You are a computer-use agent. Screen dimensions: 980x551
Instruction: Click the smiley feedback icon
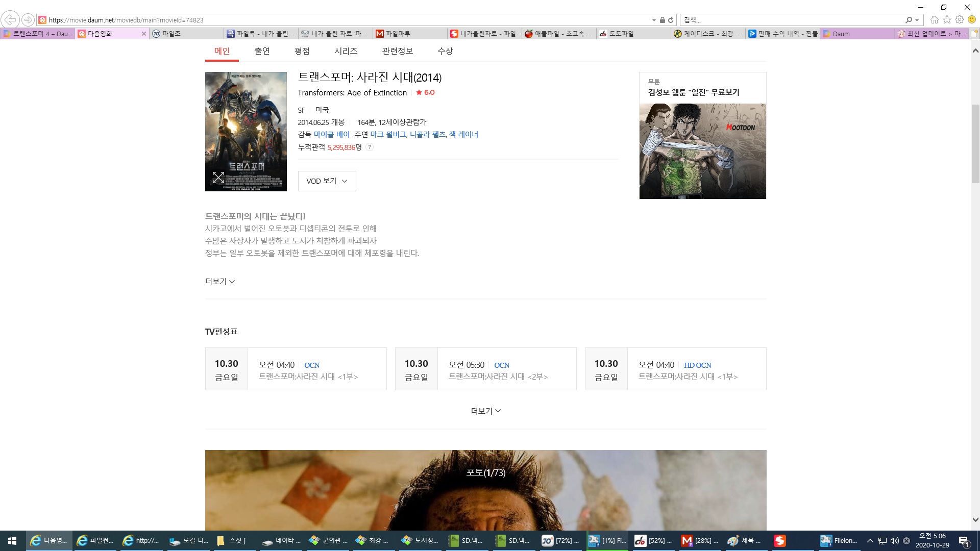tap(972, 19)
